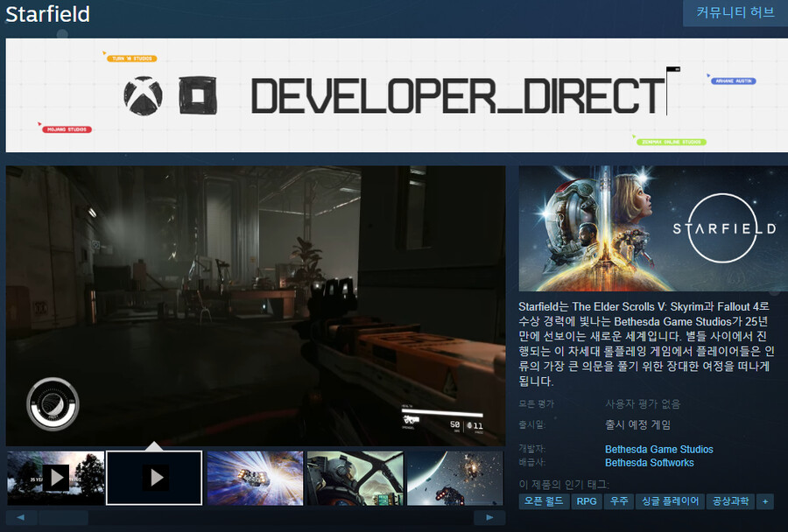The width and height of the screenshot is (788, 532).
Task: Click the right arrow of thumbnail strip
Action: 489,517
